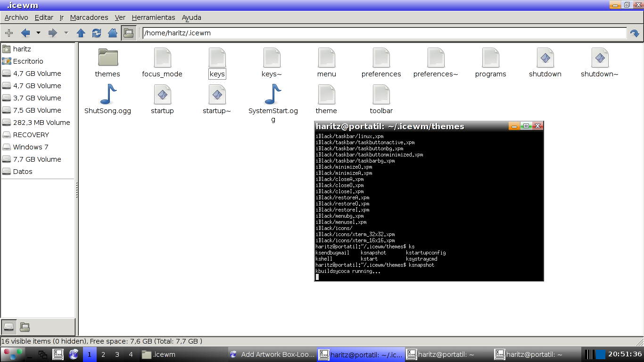Viewport: 644px width, 362px height.
Task: Select the keys file icon
Action: (217, 58)
